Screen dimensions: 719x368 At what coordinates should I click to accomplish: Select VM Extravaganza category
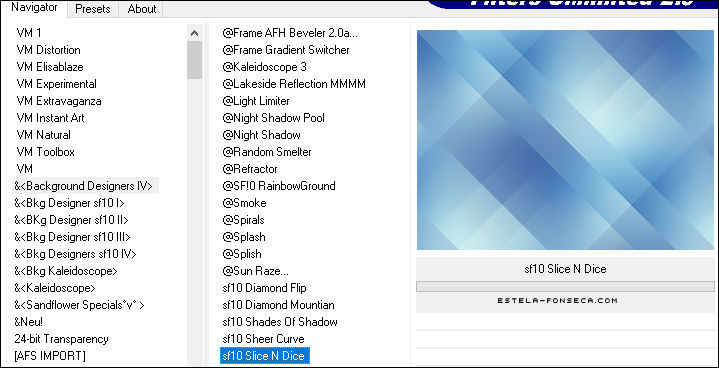(x=59, y=101)
